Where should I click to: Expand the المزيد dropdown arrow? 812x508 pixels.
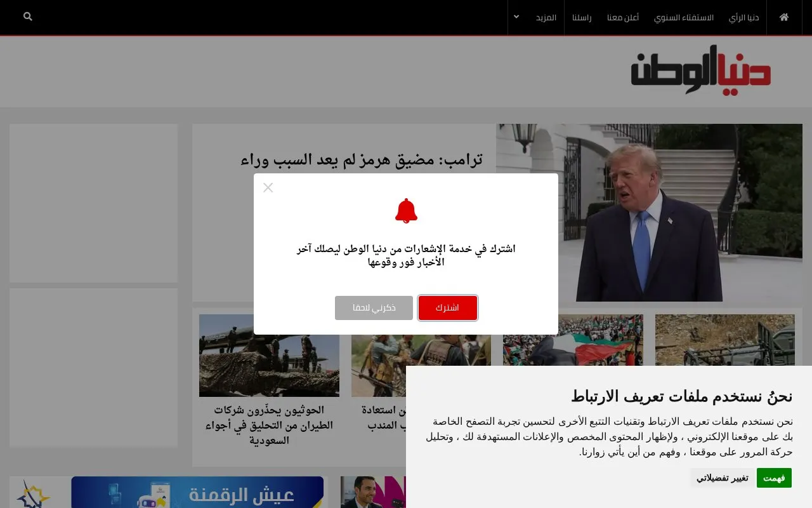[x=516, y=17]
